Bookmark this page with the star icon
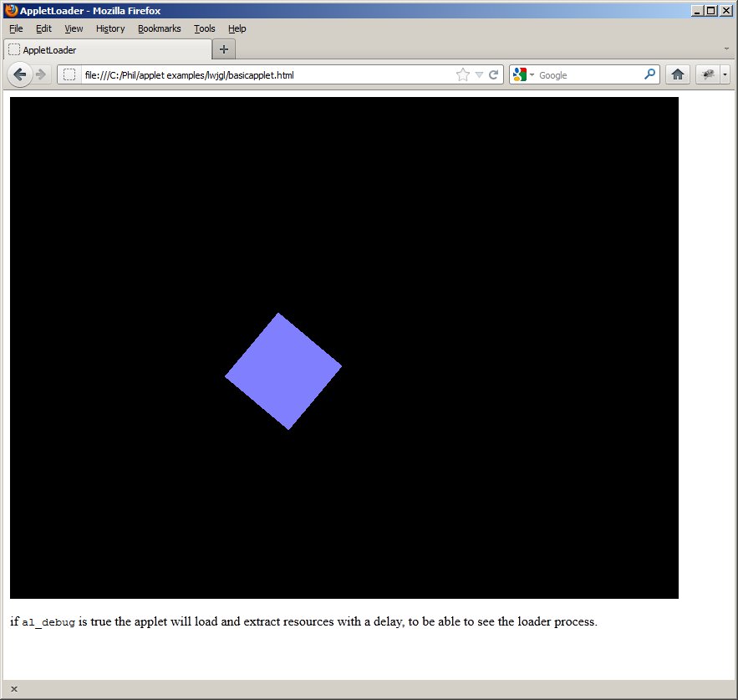This screenshot has width=738, height=700. coord(463,75)
